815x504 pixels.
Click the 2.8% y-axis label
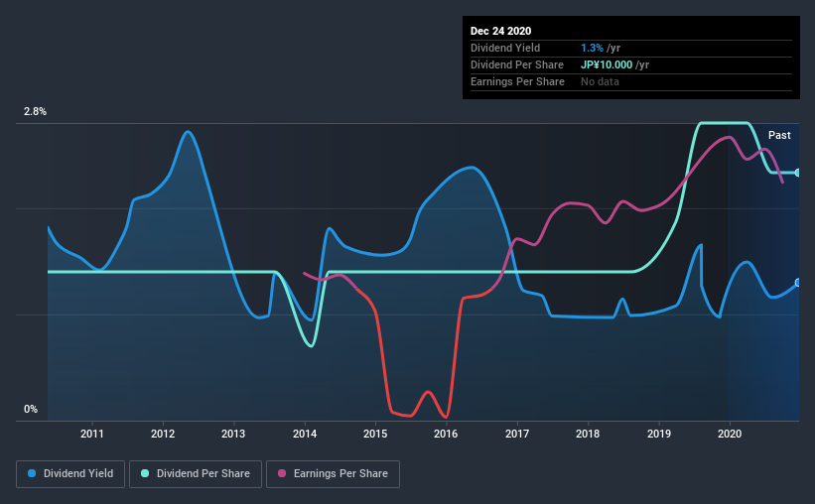(x=35, y=111)
